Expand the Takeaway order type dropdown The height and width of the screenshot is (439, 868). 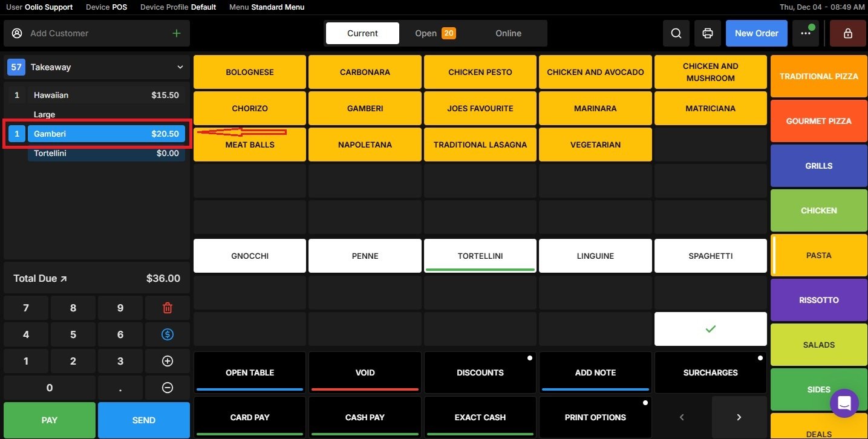coord(179,67)
